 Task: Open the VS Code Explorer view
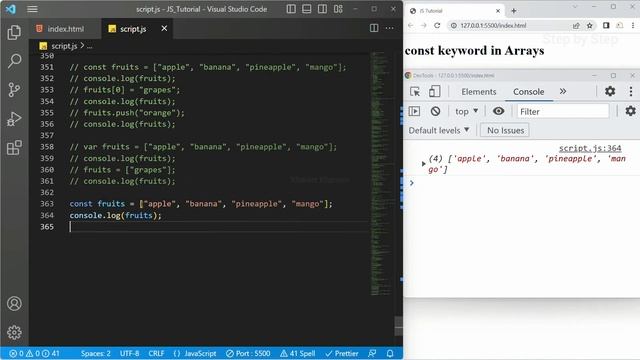tap(14, 32)
